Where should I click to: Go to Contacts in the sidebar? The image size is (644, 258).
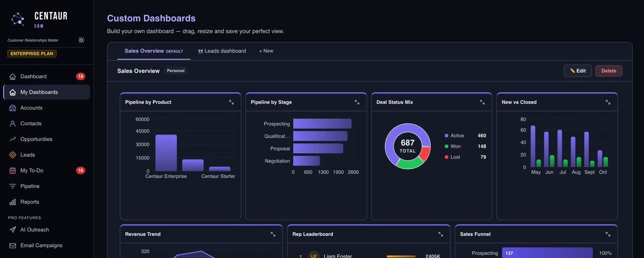pos(47,124)
